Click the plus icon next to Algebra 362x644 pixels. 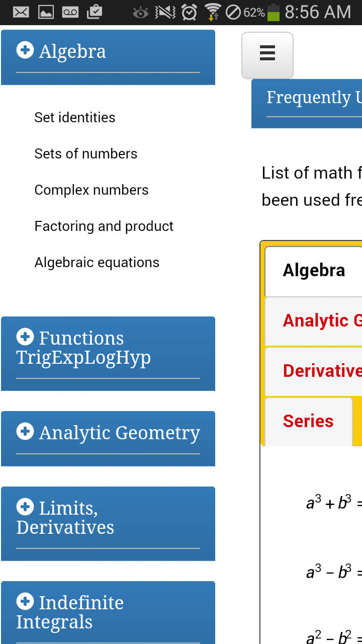pyautogui.click(x=25, y=50)
